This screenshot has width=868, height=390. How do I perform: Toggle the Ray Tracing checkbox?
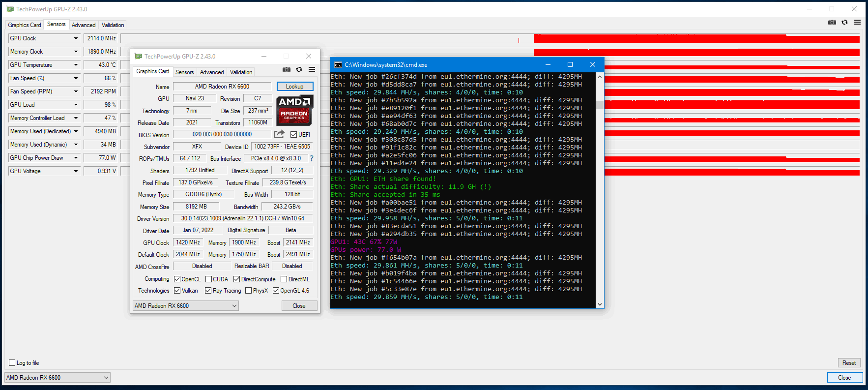[x=208, y=290]
